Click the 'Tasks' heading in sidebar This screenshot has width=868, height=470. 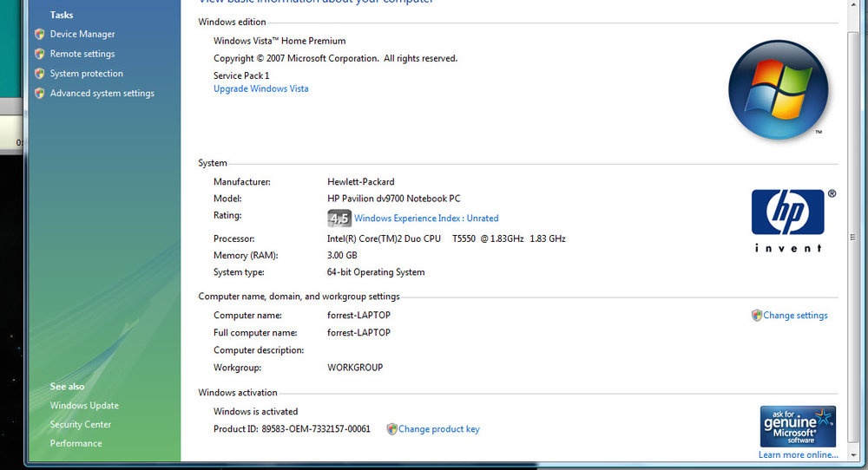(x=62, y=15)
